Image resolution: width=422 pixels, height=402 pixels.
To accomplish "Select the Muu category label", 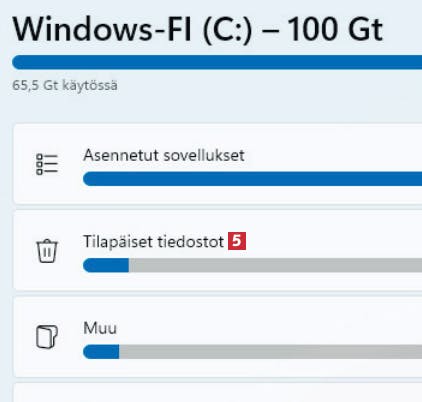I will coord(100,328).
